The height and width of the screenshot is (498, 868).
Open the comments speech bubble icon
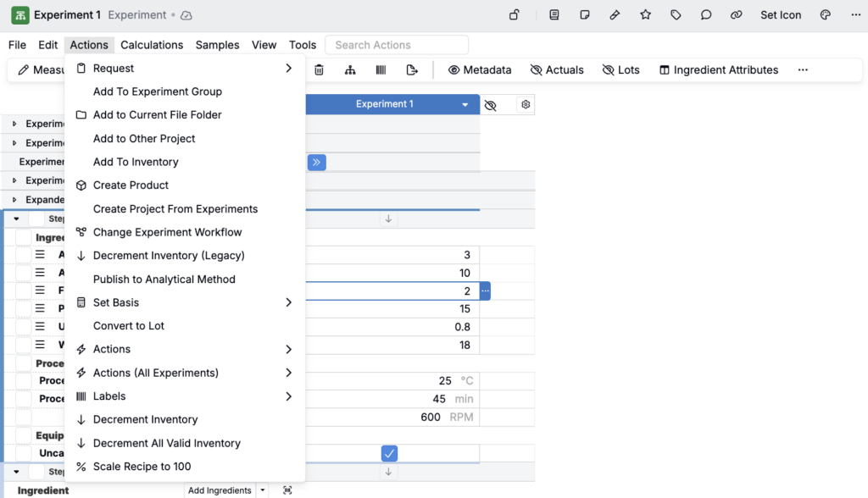(x=706, y=15)
